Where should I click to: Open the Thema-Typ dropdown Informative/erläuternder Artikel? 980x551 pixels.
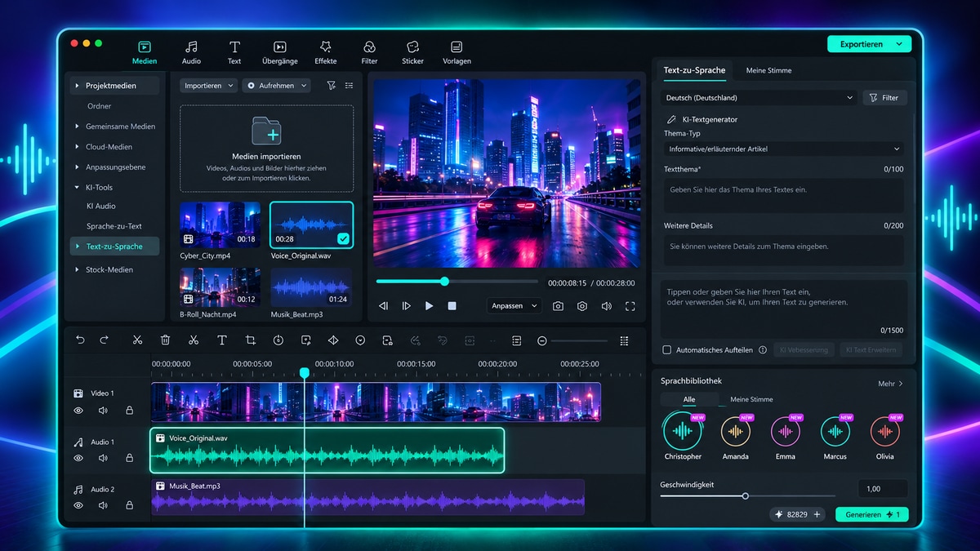pyautogui.click(x=783, y=149)
